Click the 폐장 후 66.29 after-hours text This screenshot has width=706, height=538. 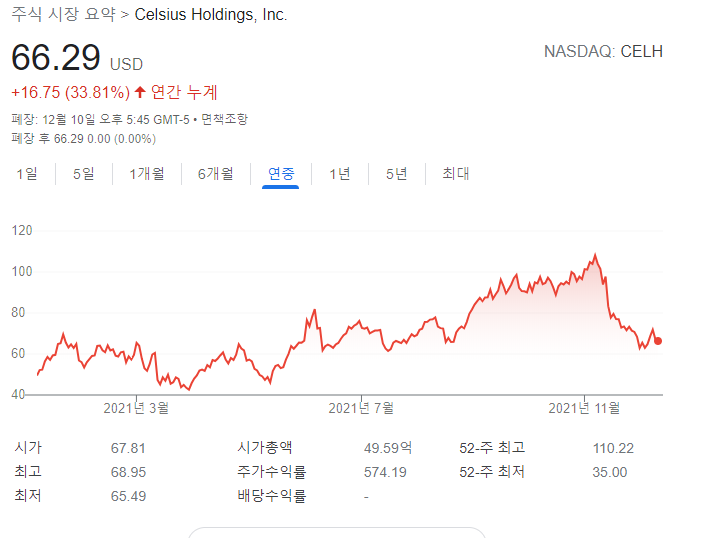tap(84, 139)
